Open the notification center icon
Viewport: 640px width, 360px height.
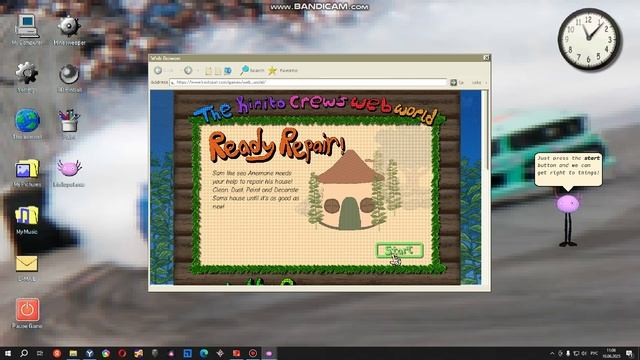click(630, 353)
